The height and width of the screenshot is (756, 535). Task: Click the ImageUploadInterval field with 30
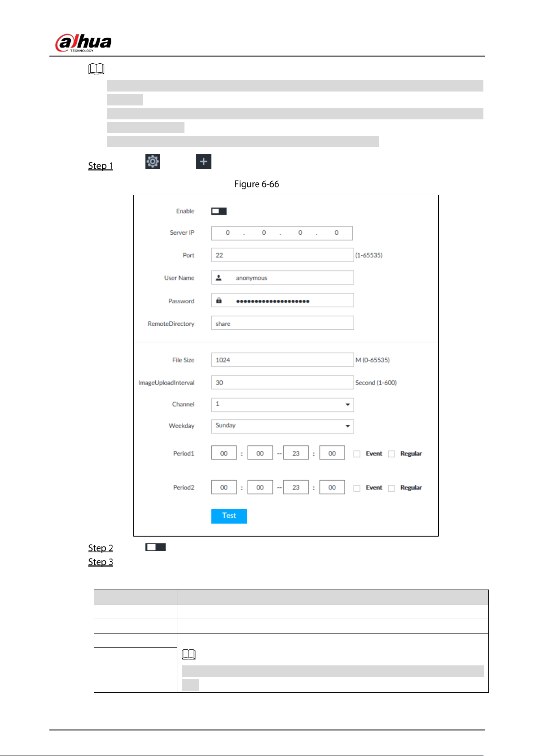click(282, 382)
